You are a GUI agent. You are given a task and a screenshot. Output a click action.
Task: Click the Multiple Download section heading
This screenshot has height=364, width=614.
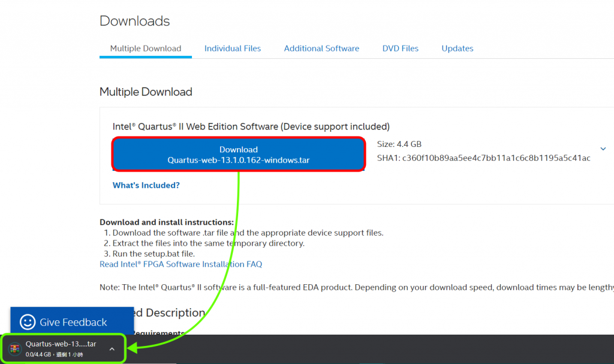(146, 92)
